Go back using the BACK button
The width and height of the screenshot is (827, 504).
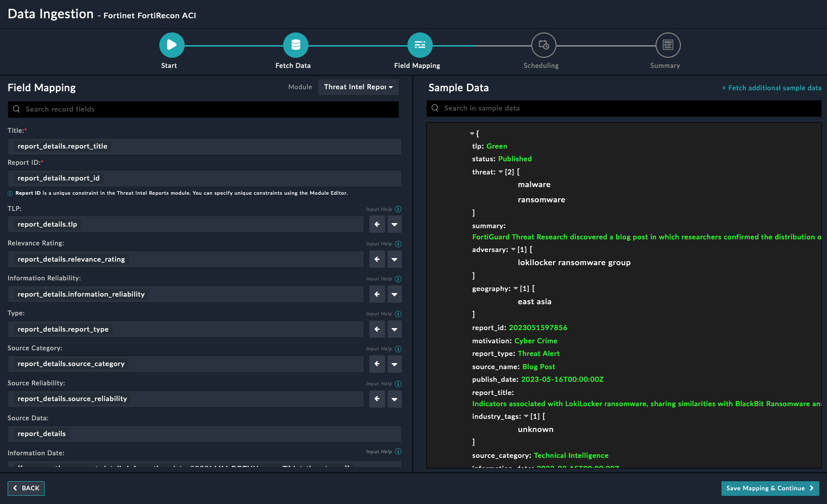[26, 488]
